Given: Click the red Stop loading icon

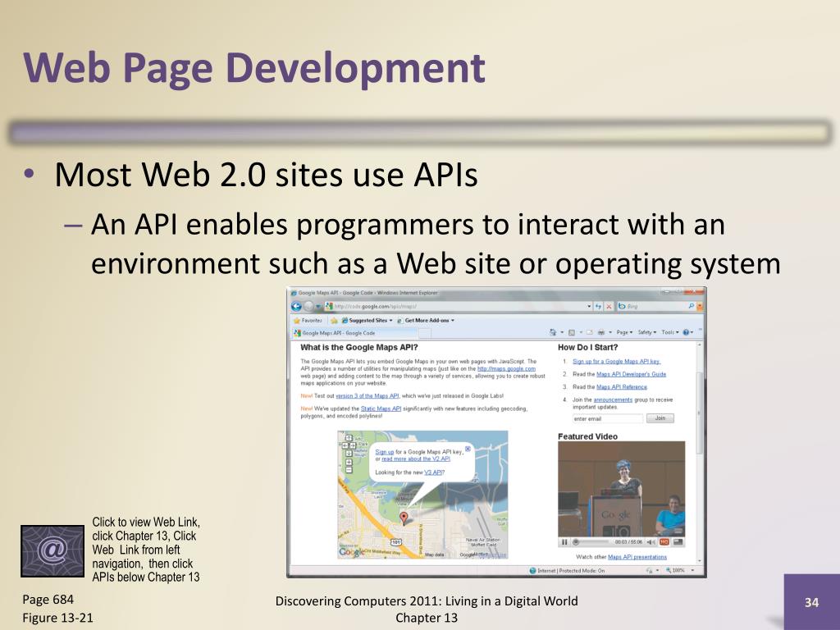Looking at the screenshot, I should coord(609,307).
